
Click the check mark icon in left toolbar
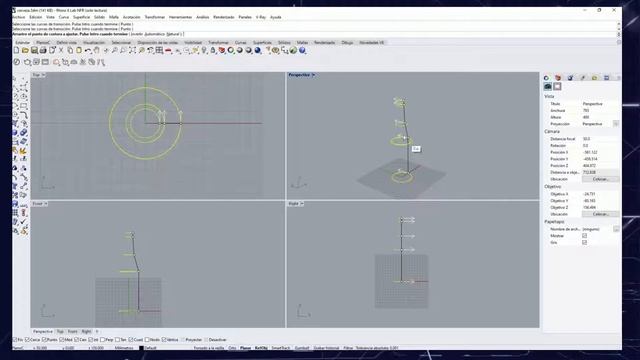coord(24,222)
